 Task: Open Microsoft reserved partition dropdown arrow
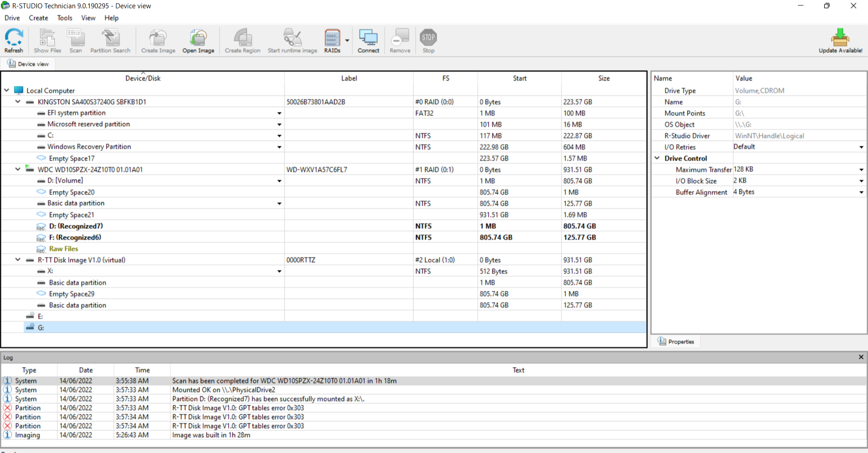pos(279,125)
